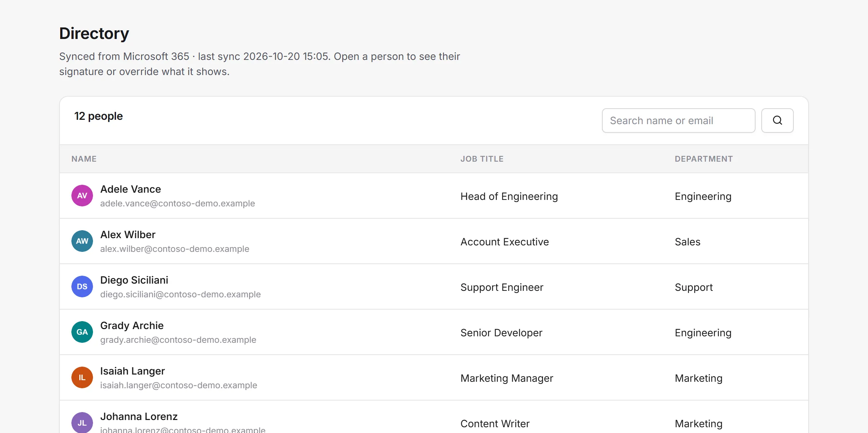This screenshot has width=868, height=433.
Task: Click the DEPARTMENT column header
Action: [704, 159]
